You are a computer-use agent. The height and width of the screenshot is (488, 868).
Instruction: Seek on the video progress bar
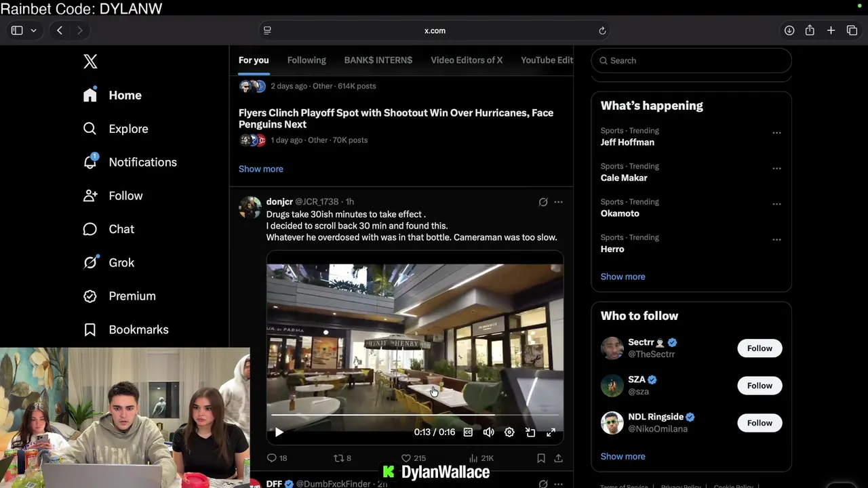(x=415, y=415)
